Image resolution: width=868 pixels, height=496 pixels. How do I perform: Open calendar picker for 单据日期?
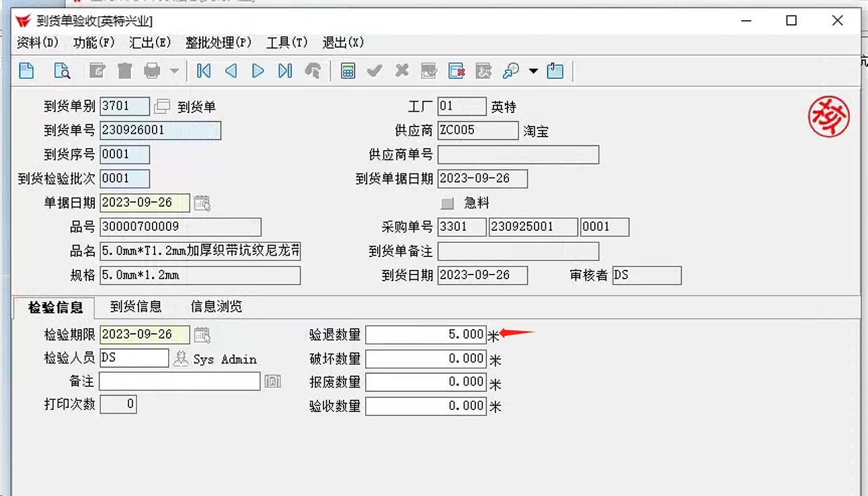202,203
